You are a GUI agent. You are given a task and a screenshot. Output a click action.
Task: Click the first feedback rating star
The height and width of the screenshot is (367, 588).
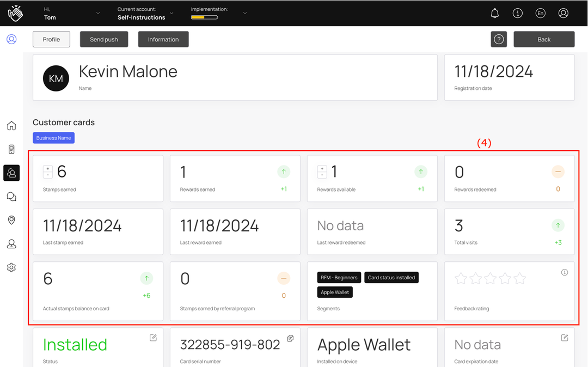pyautogui.click(x=461, y=279)
